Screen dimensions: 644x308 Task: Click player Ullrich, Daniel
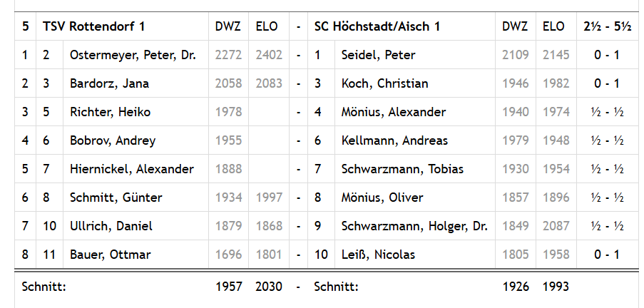coord(111,226)
